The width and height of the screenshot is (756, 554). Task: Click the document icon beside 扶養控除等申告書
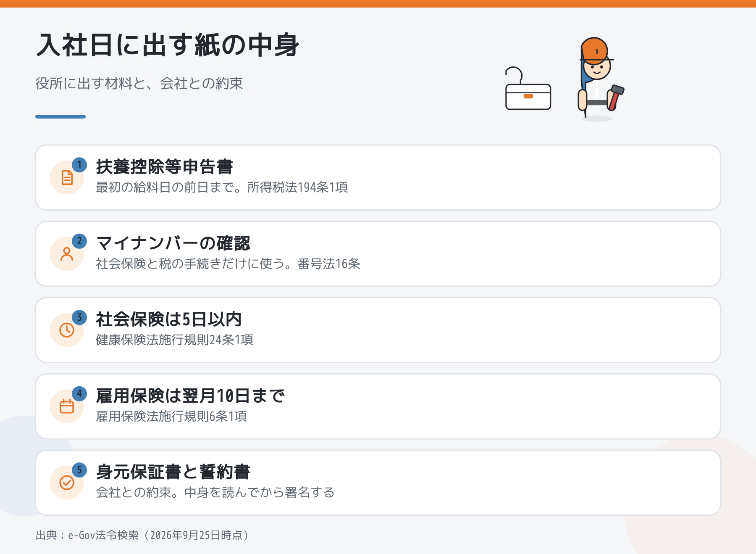coord(67,177)
